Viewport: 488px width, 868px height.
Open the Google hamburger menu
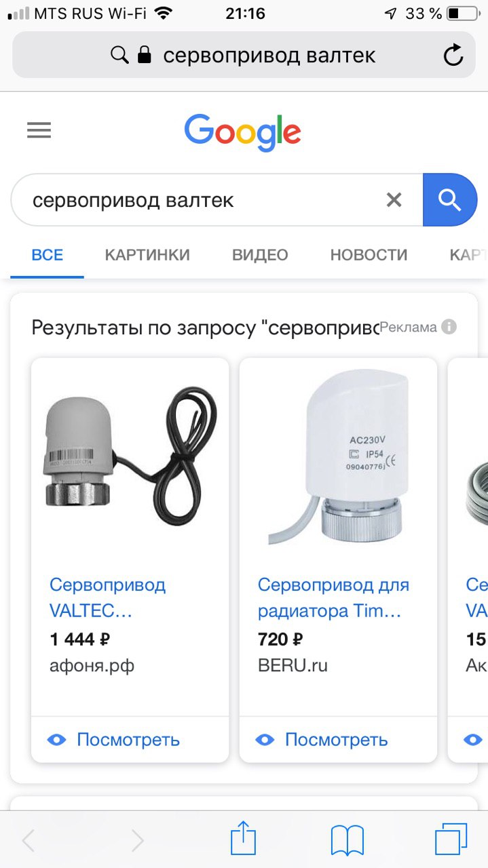pos(39,130)
